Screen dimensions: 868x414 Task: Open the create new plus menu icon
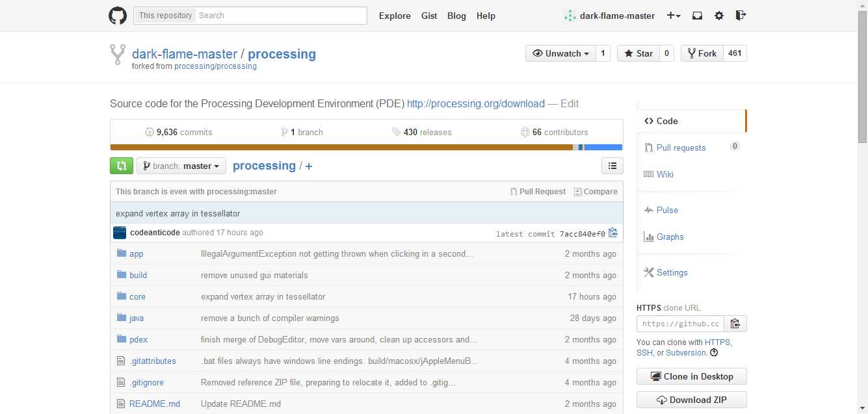tap(674, 16)
